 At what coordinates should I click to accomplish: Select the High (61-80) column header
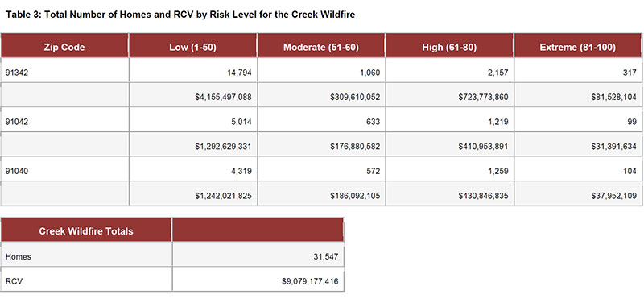tap(449, 46)
